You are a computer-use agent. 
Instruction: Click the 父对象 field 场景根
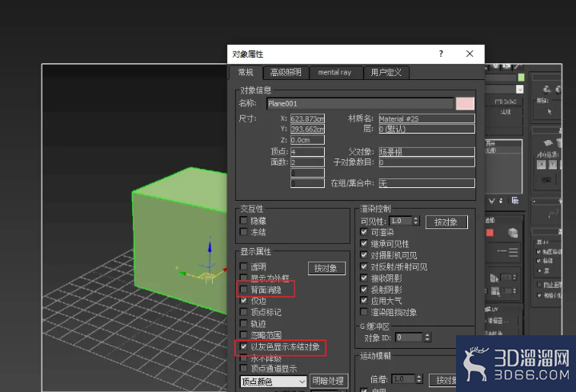coord(427,152)
